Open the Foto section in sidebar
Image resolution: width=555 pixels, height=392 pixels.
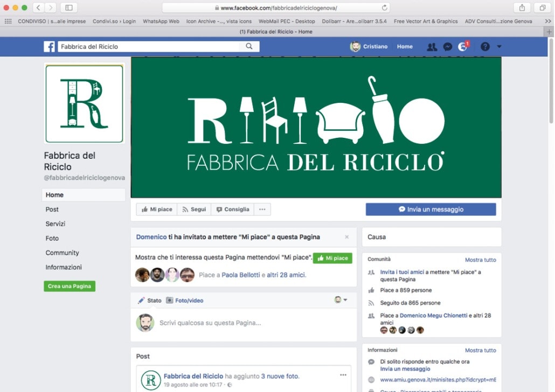[x=52, y=239]
